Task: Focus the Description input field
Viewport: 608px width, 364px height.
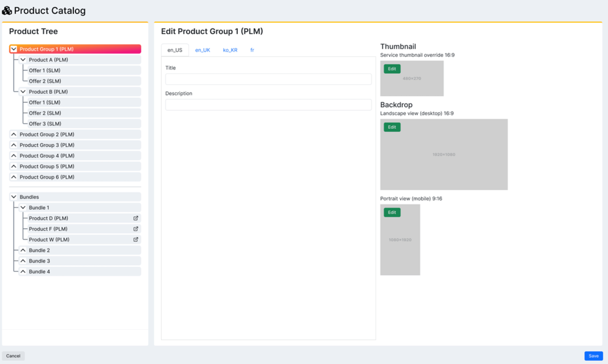Action: pyautogui.click(x=268, y=105)
